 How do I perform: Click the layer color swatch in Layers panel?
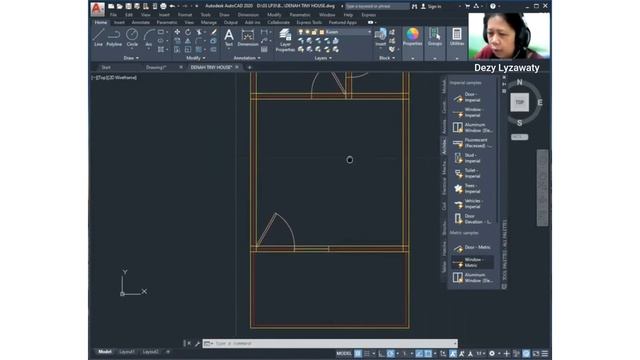[322, 32]
